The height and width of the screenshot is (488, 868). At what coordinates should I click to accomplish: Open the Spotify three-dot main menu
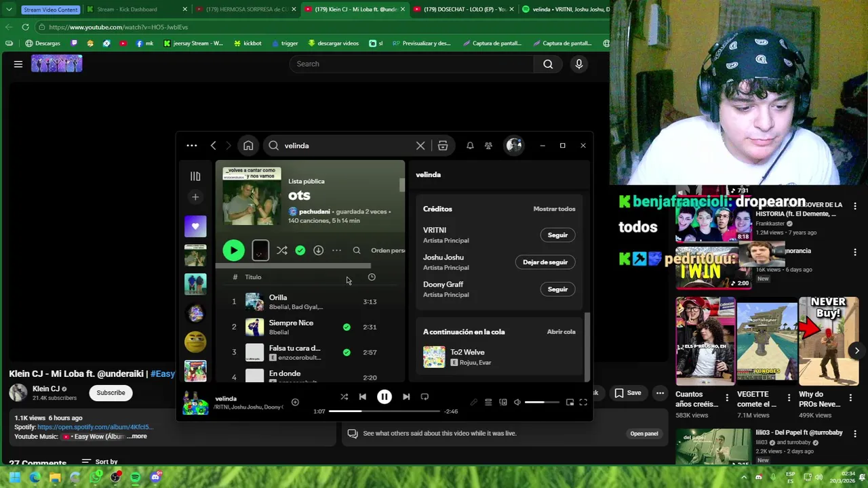pyautogui.click(x=192, y=146)
